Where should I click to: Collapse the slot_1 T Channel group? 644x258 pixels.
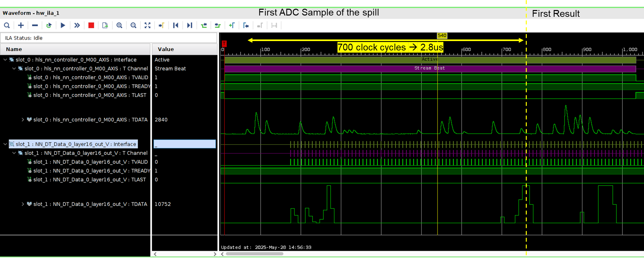pos(14,153)
